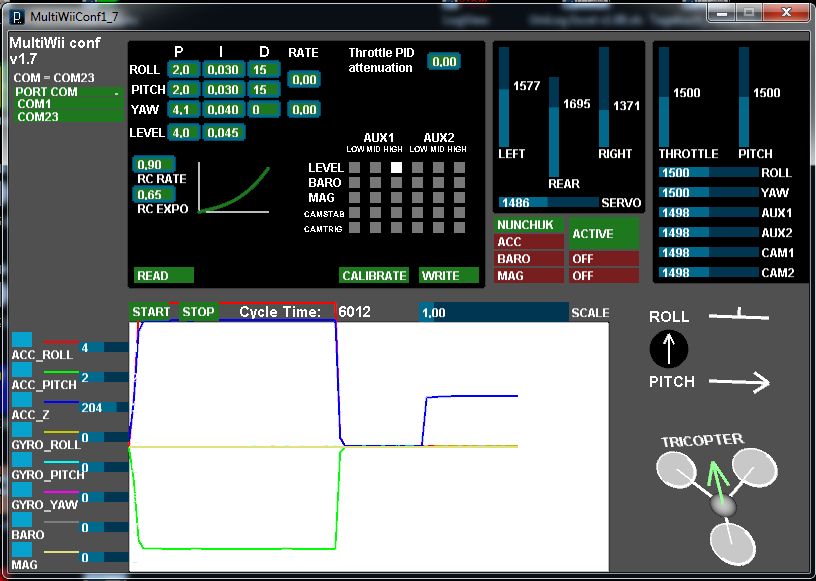Toggle the GYRO_PITCH graph visibility square
The width and height of the screenshot is (816, 581).
22,459
